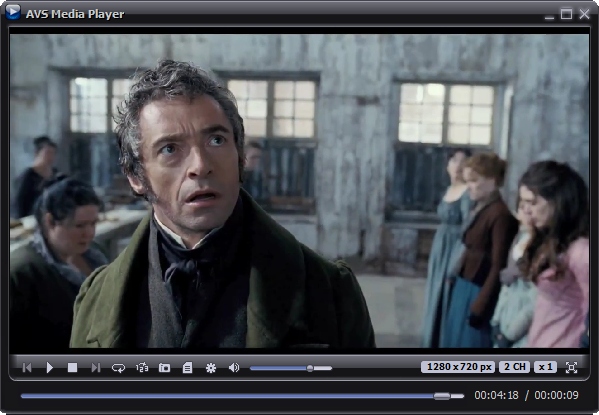The image size is (599, 415).
Task: Mute audio with speaker icon
Action: (x=234, y=368)
